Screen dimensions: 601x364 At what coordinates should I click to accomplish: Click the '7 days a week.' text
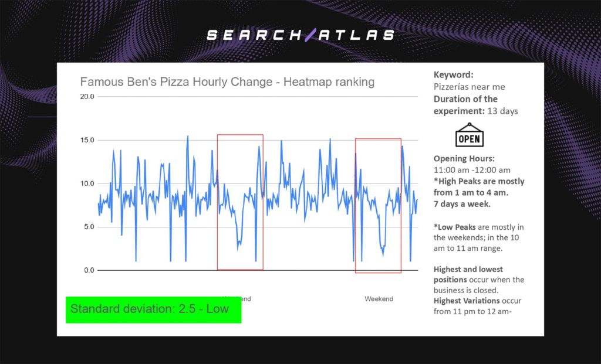462,204
